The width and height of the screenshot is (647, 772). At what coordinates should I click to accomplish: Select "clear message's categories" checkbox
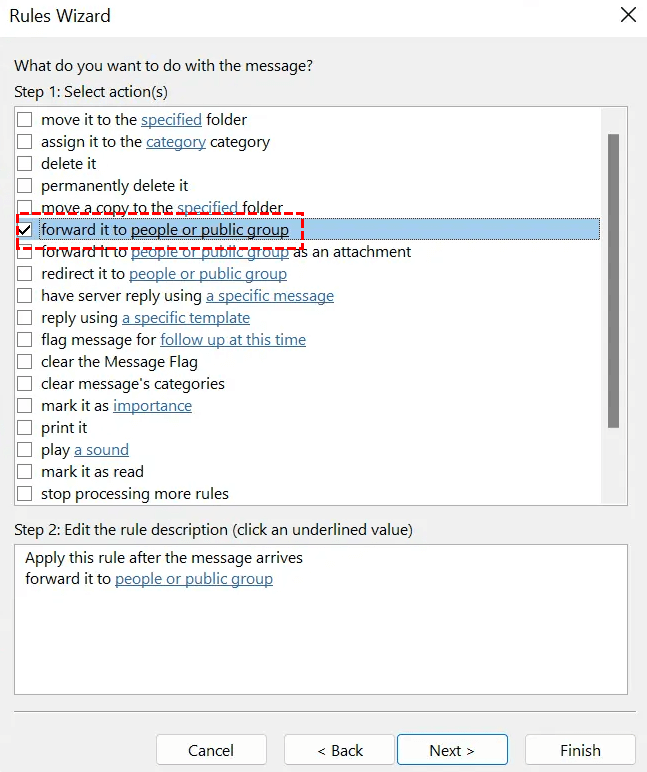(x=25, y=384)
